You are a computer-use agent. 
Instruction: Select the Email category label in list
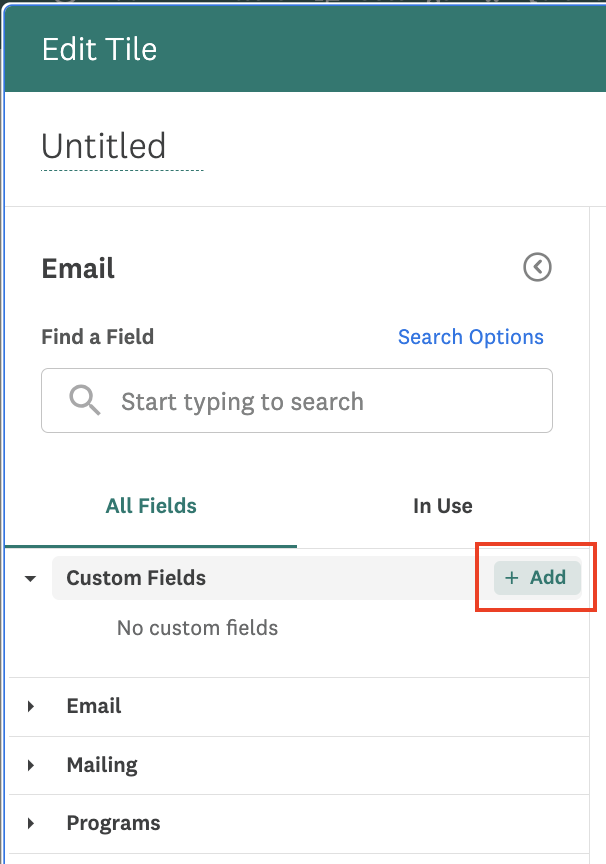(x=94, y=706)
